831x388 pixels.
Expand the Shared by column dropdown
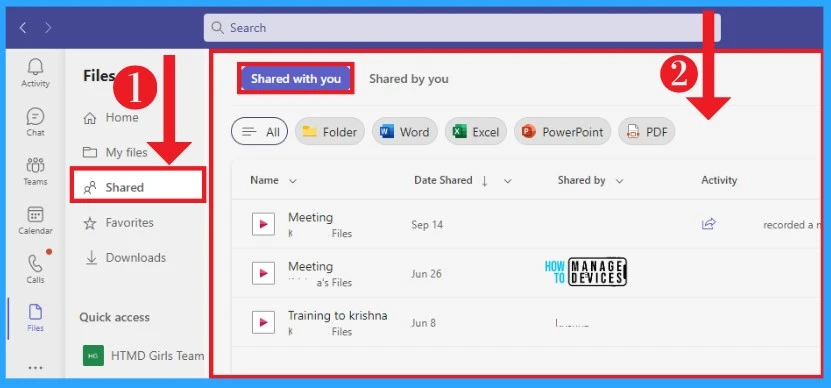619,181
